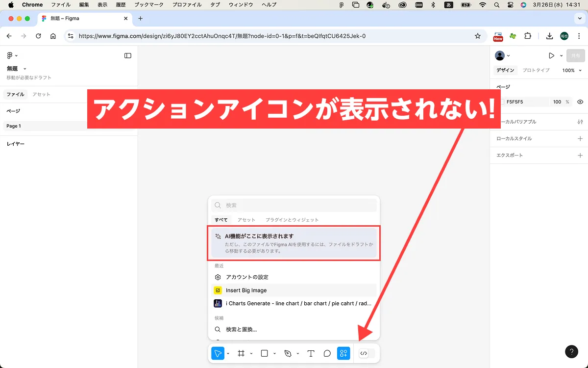Select the Frame tool

click(x=241, y=353)
